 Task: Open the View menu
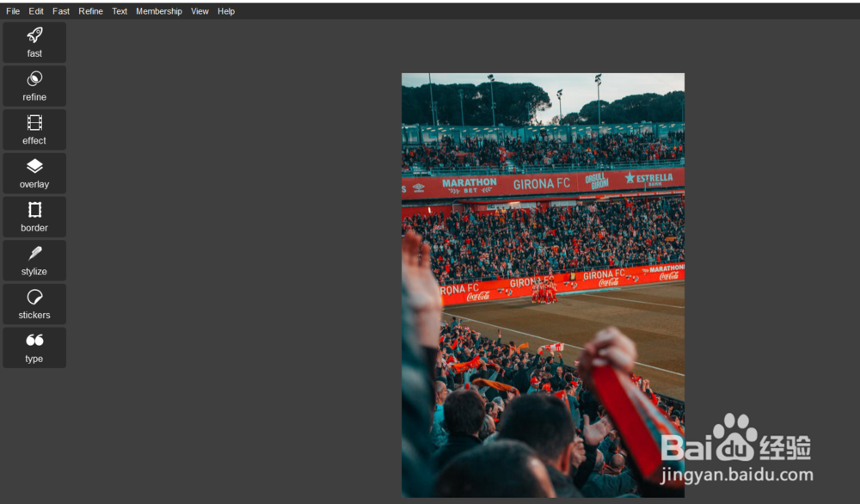pos(200,11)
